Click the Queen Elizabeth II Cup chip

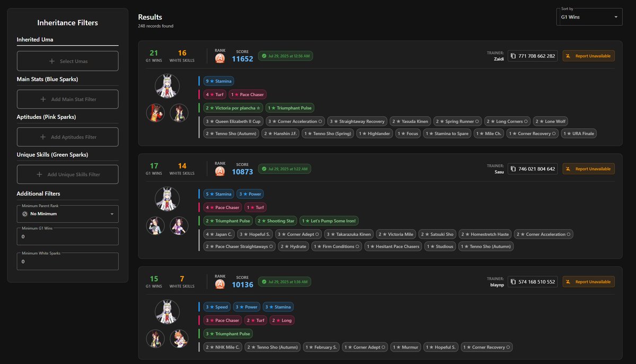tap(233, 121)
